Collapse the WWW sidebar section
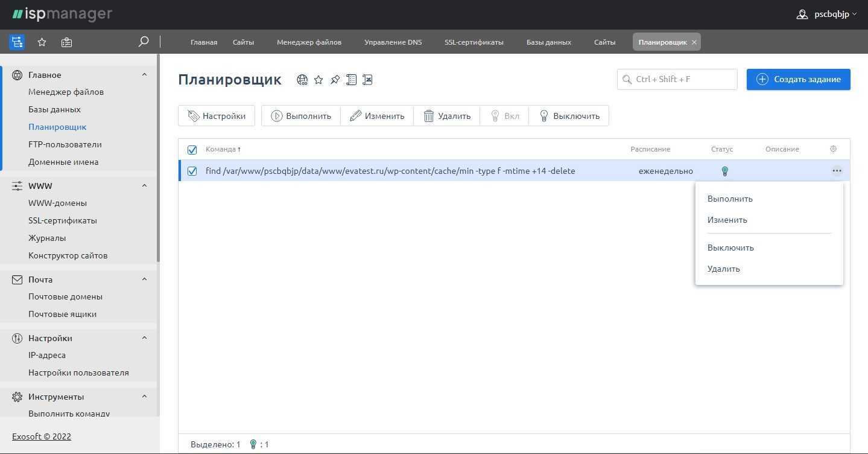868x454 pixels. 144,186
